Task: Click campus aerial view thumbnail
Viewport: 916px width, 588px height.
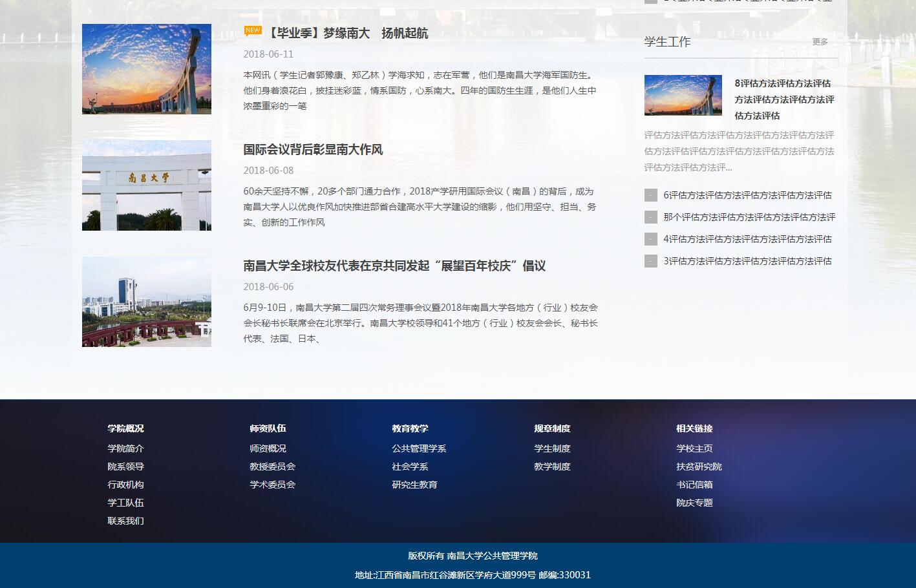Action: coord(147,302)
